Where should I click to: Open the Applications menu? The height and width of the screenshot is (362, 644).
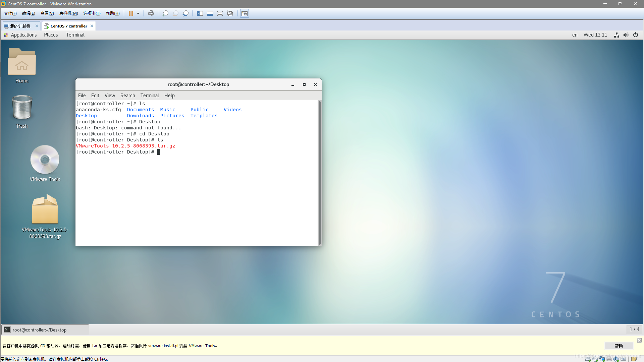tap(23, 35)
